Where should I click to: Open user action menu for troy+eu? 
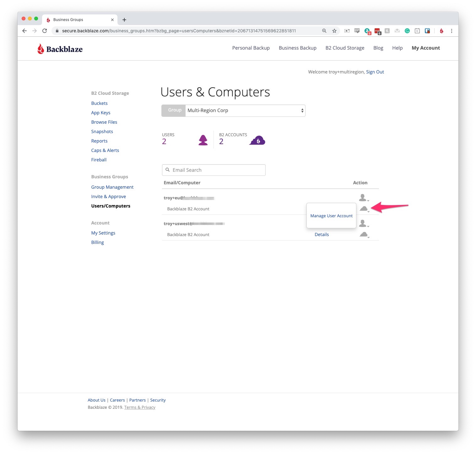coord(364,198)
